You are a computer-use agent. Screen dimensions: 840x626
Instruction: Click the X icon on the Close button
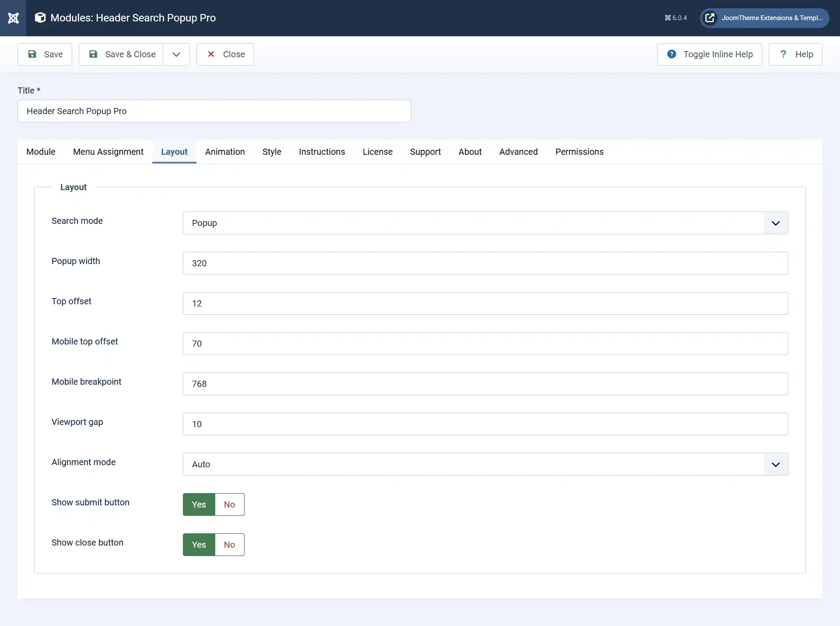pos(211,54)
